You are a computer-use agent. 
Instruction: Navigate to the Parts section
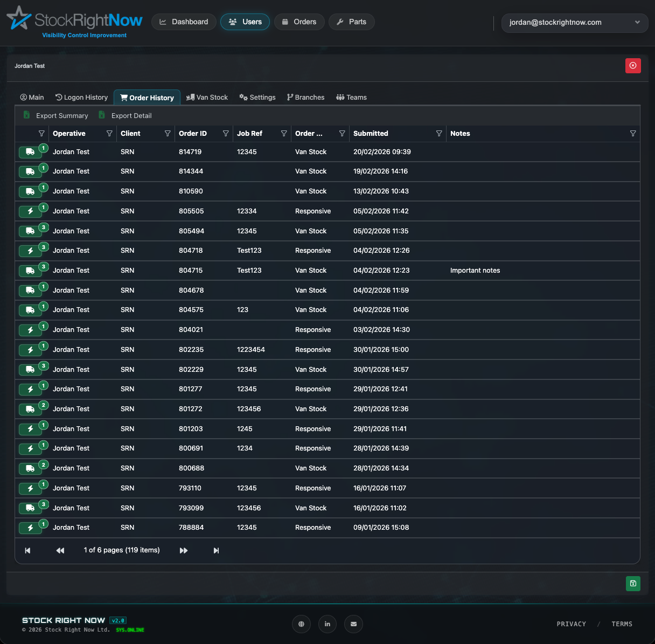point(351,22)
